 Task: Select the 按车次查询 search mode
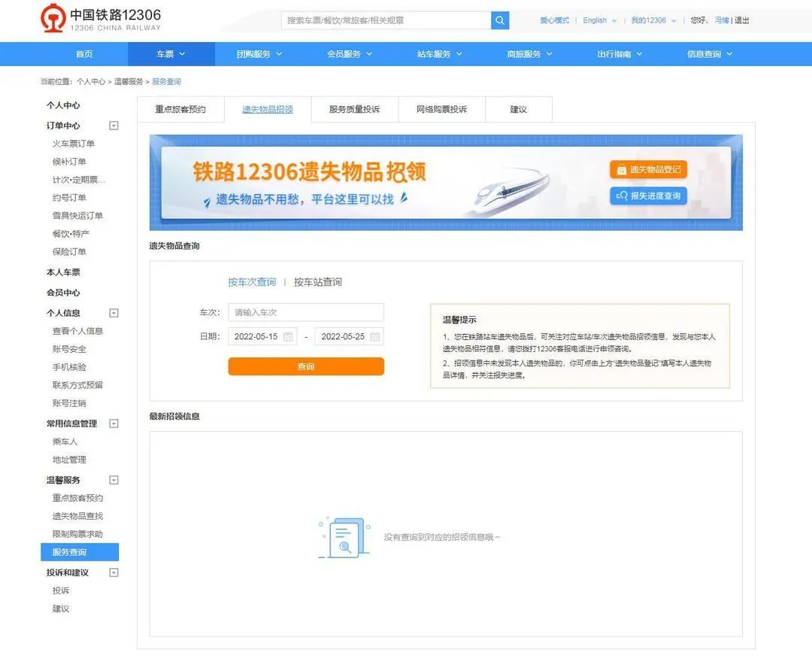pos(252,282)
